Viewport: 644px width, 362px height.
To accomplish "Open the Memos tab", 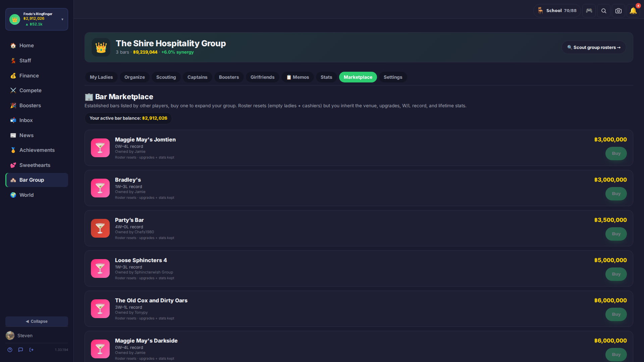I will (x=298, y=77).
